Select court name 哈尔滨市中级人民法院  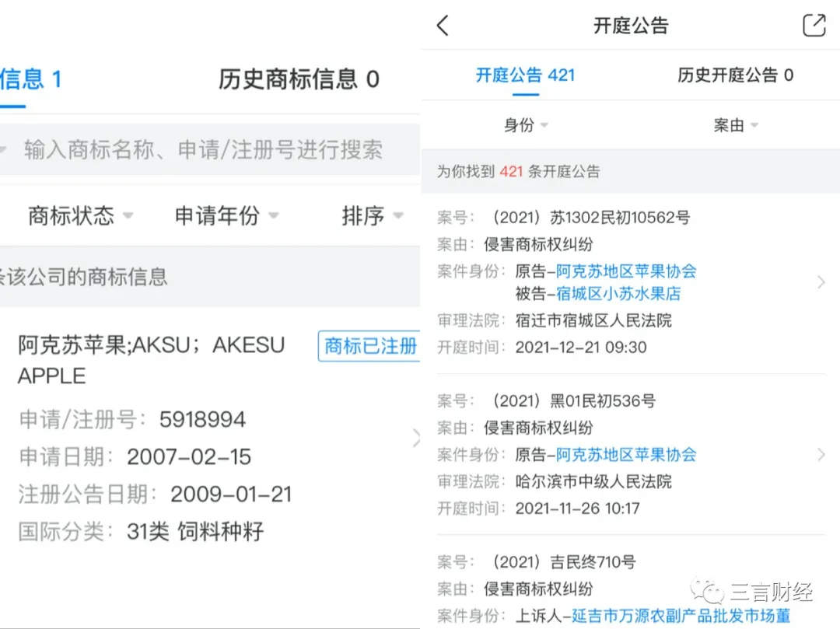pos(593,481)
